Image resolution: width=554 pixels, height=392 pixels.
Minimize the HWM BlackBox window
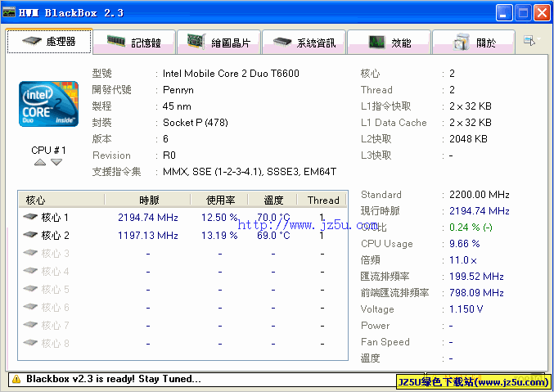504,13
